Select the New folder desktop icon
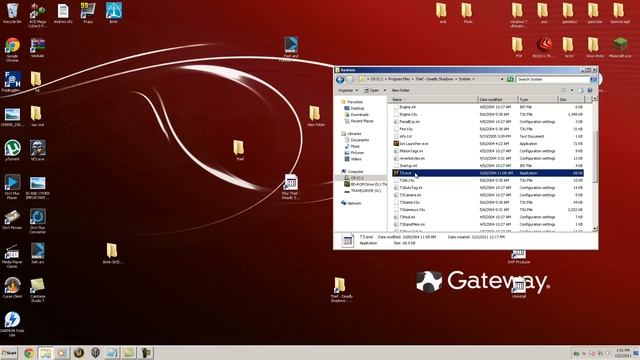 pyautogui.click(x=315, y=116)
